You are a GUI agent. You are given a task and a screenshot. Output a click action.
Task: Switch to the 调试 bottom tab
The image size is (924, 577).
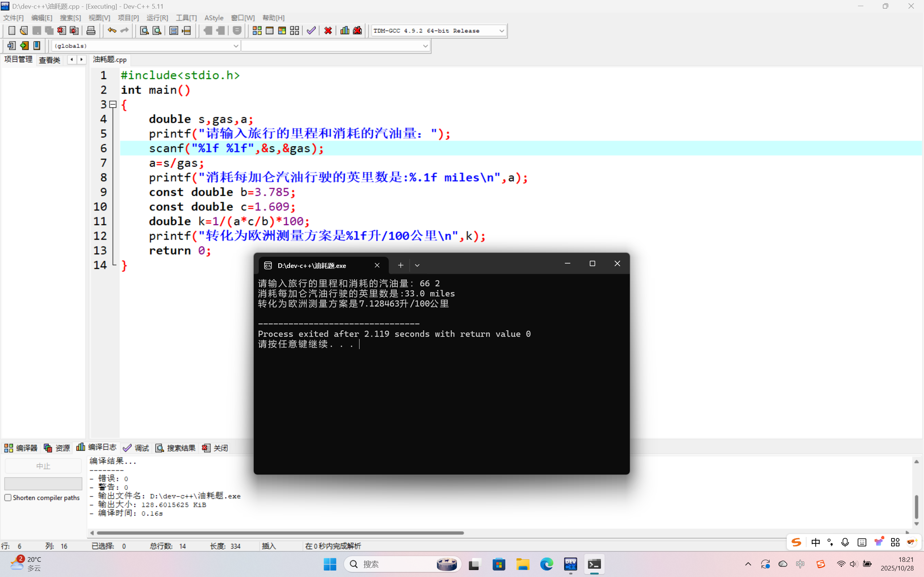click(x=136, y=448)
